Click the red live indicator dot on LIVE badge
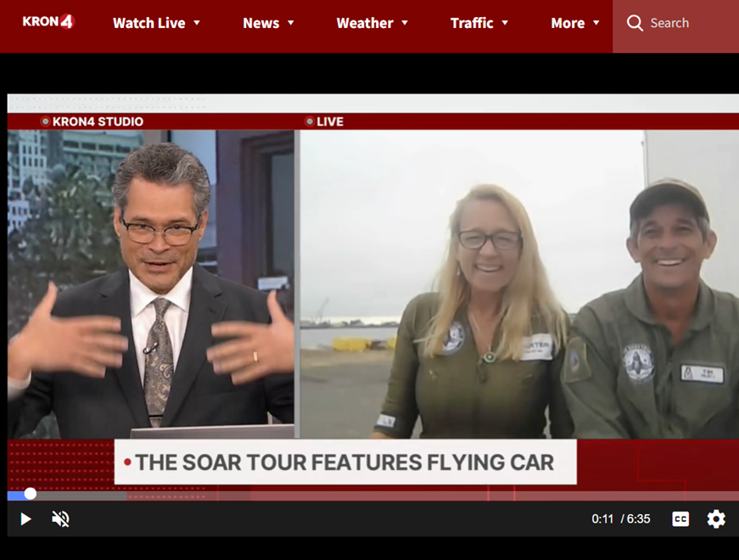 [x=311, y=121]
